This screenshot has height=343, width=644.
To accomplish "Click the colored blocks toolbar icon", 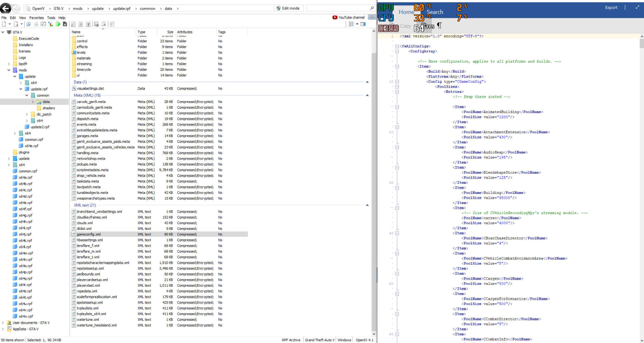I will [x=50, y=24].
